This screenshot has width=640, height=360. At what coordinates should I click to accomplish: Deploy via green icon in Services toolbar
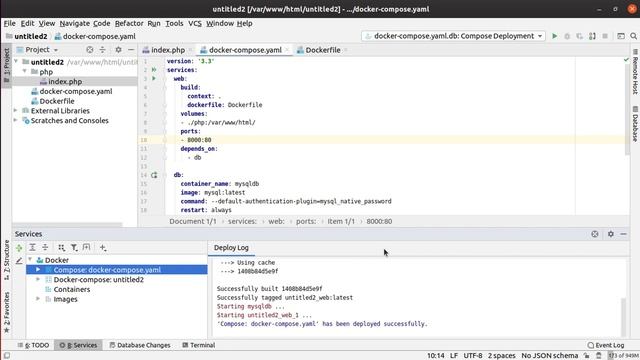19,247
